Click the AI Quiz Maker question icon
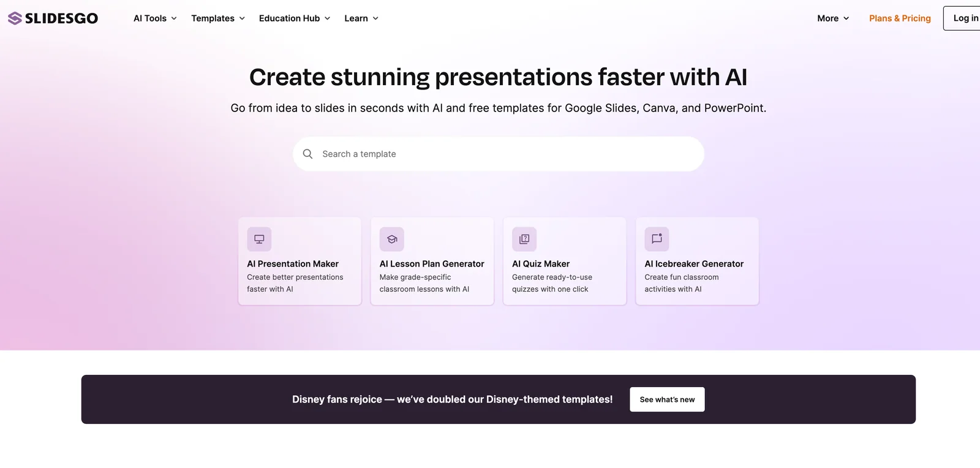 click(x=524, y=239)
